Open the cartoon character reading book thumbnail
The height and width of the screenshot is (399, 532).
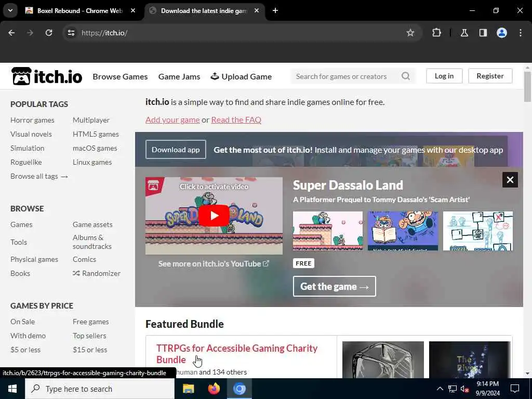(x=403, y=231)
